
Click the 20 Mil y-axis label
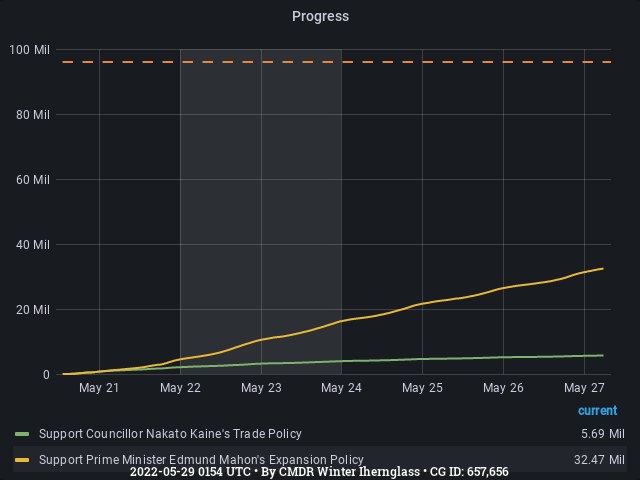33,310
